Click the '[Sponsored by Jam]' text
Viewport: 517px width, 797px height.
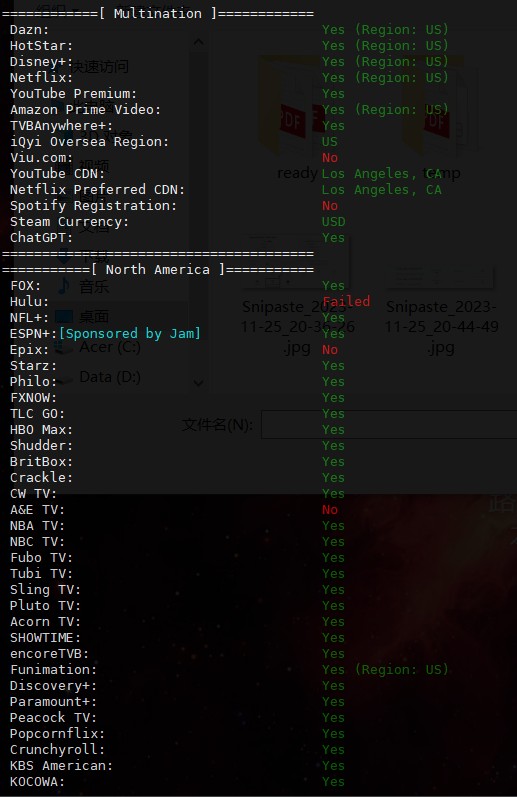(130, 333)
